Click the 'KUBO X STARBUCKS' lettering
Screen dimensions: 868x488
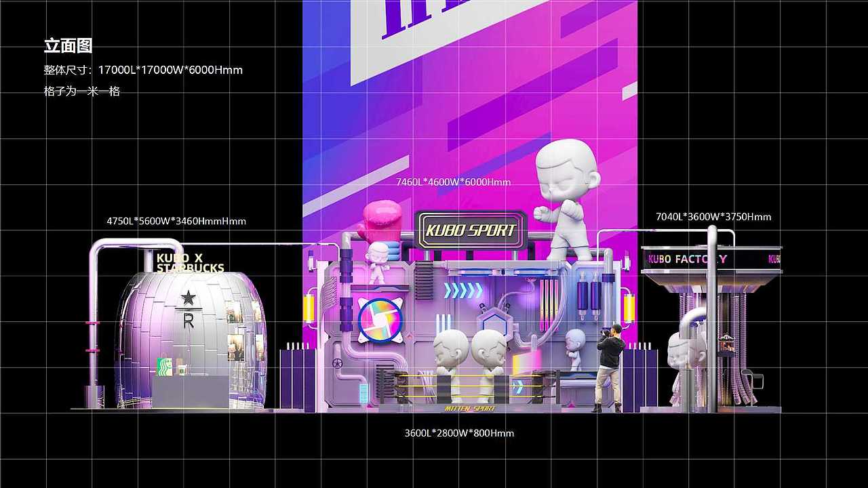point(190,263)
